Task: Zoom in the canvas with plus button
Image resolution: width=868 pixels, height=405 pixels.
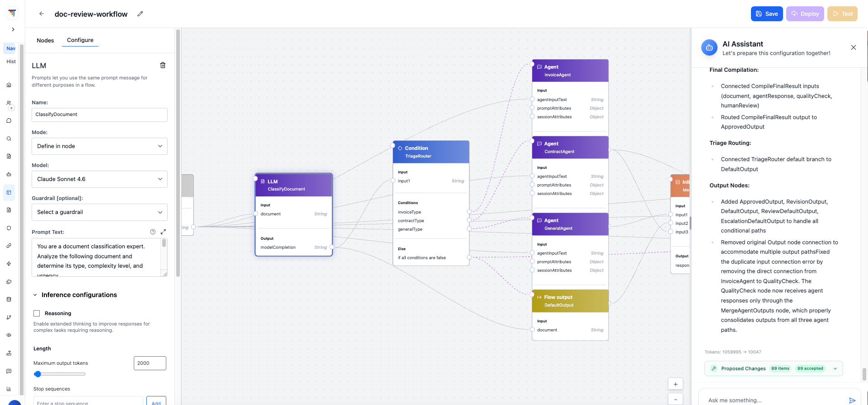Action: [676, 384]
